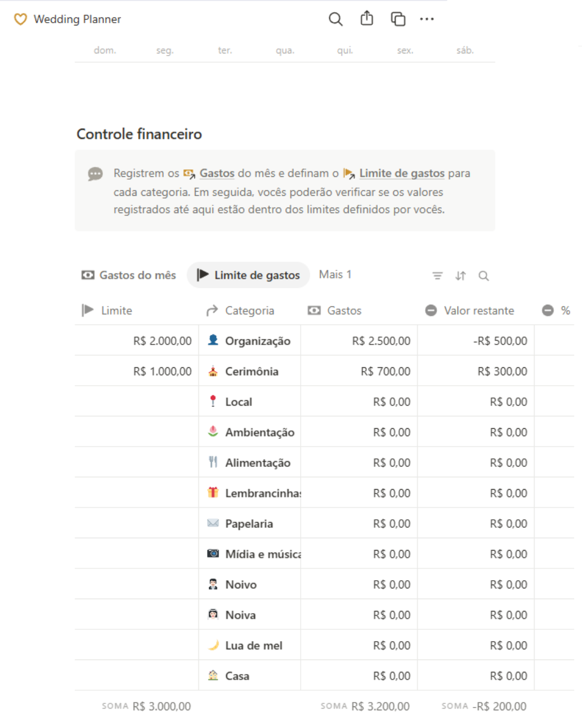582x728 pixels.
Task: Click the sort arrows icon for the table
Action: [460, 276]
